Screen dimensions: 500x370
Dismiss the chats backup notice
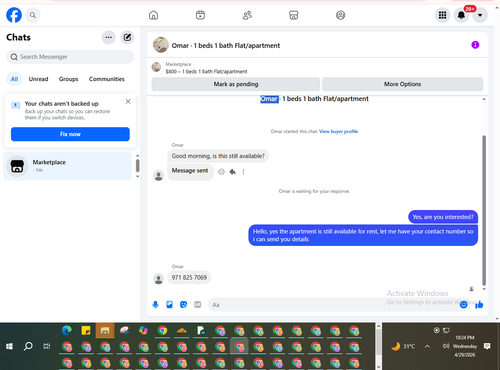pos(128,101)
